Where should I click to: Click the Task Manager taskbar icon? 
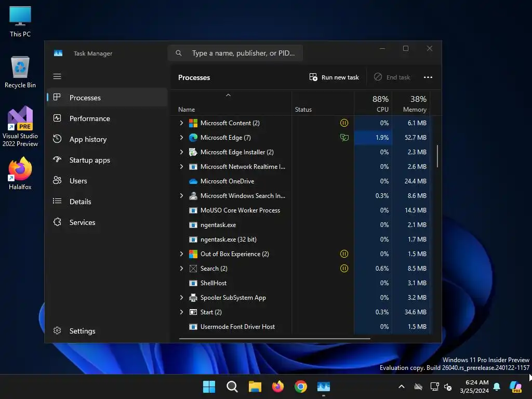[x=324, y=387]
